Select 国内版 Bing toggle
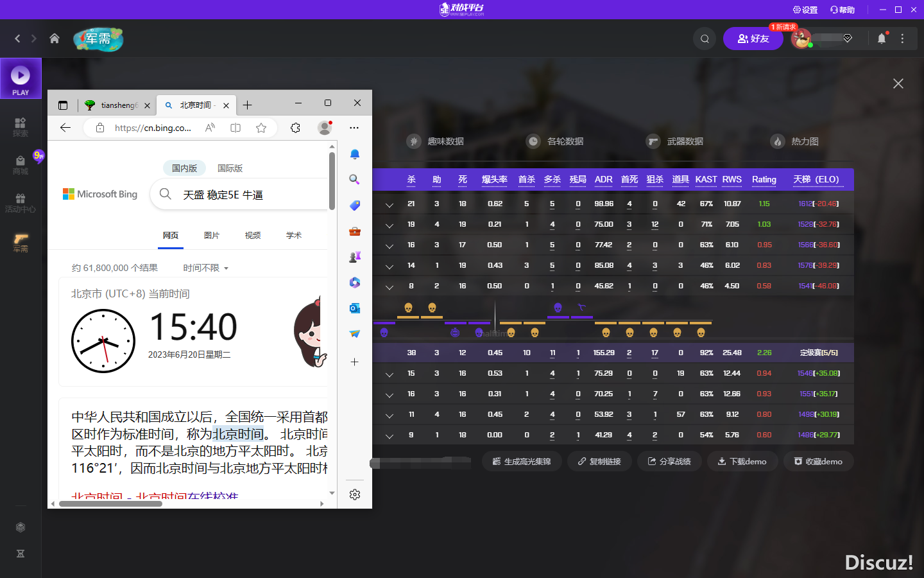Viewport: 924px width, 578px height. click(185, 168)
